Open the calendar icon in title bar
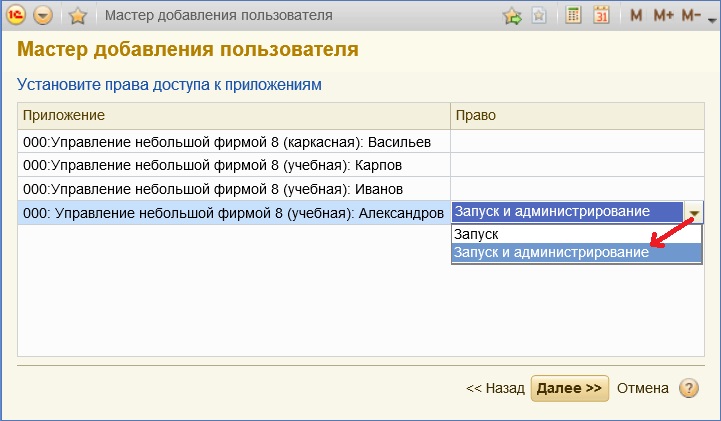 (601, 16)
